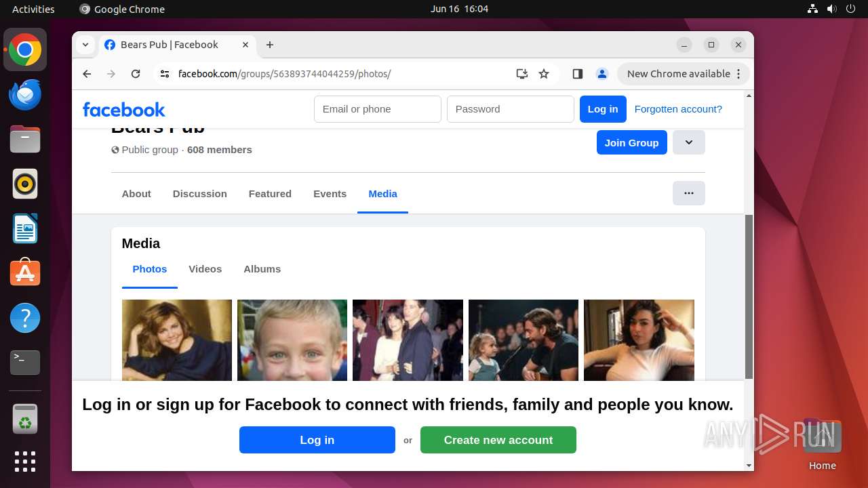868x488 pixels.
Task: Open the clock and calendar in top bar
Action: pos(459,9)
